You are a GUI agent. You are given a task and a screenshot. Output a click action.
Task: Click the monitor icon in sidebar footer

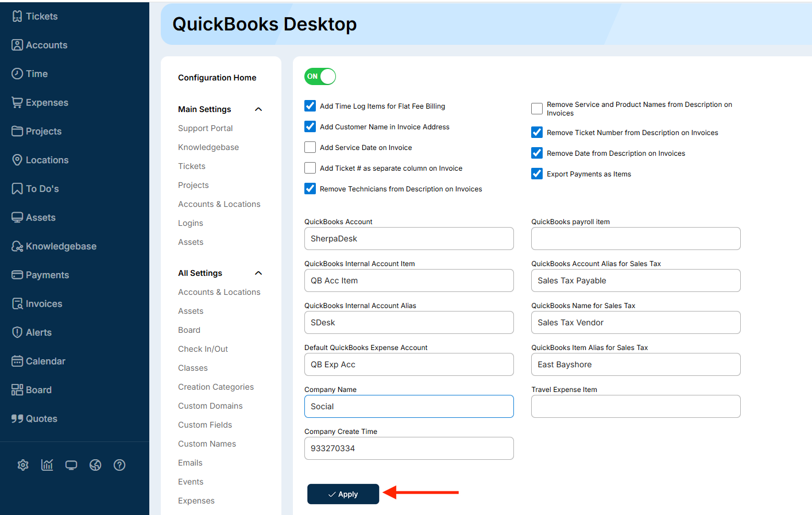71,465
